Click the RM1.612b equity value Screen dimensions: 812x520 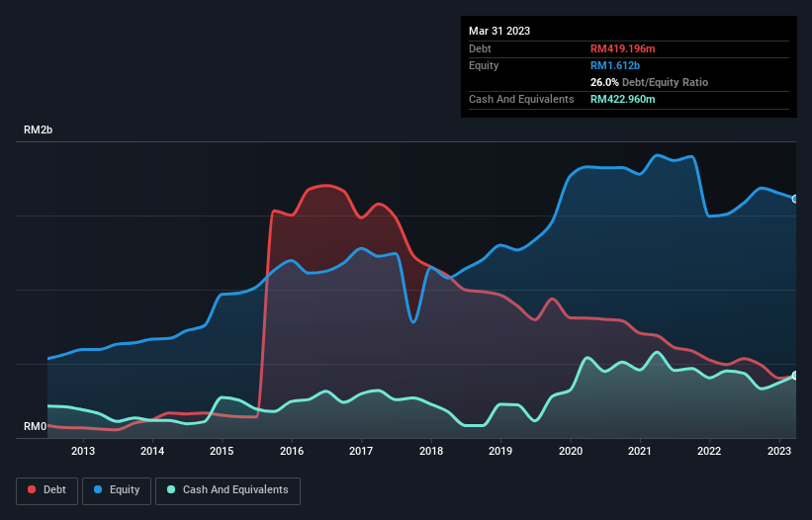tap(615, 65)
